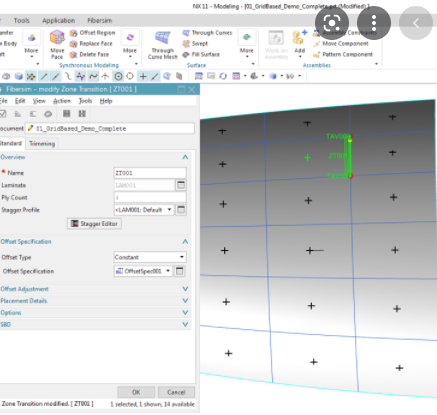
Task: Toggle the Existing Point plus snap option
Action: pyautogui.click(x=143, y=76)
